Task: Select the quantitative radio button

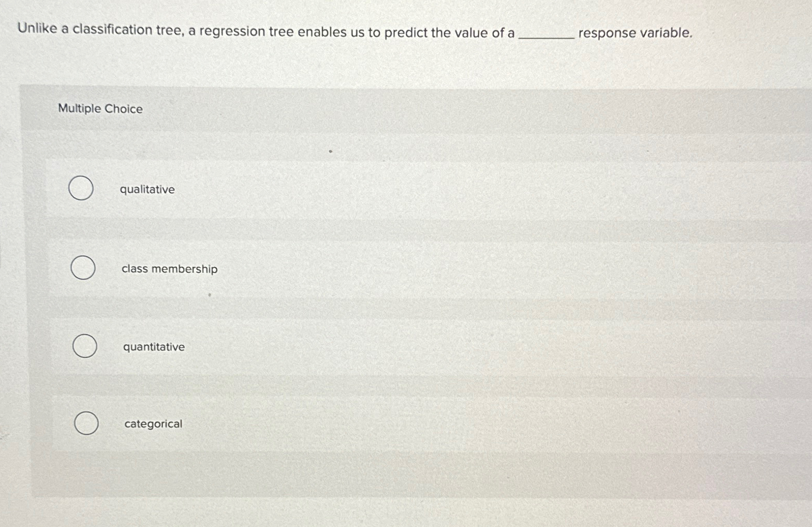Action: pos(84,345)
